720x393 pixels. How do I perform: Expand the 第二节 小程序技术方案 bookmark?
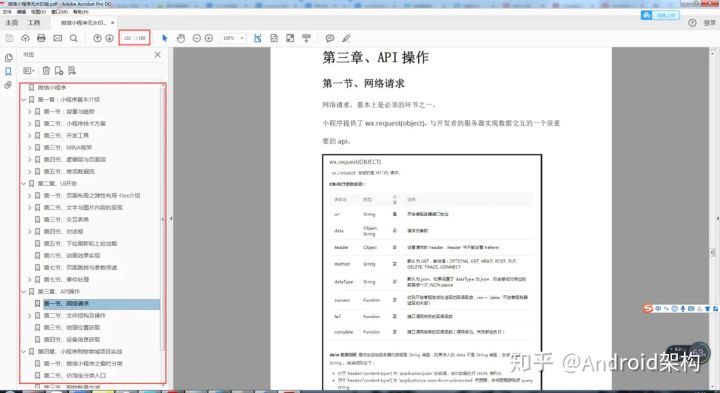point(29,124)
